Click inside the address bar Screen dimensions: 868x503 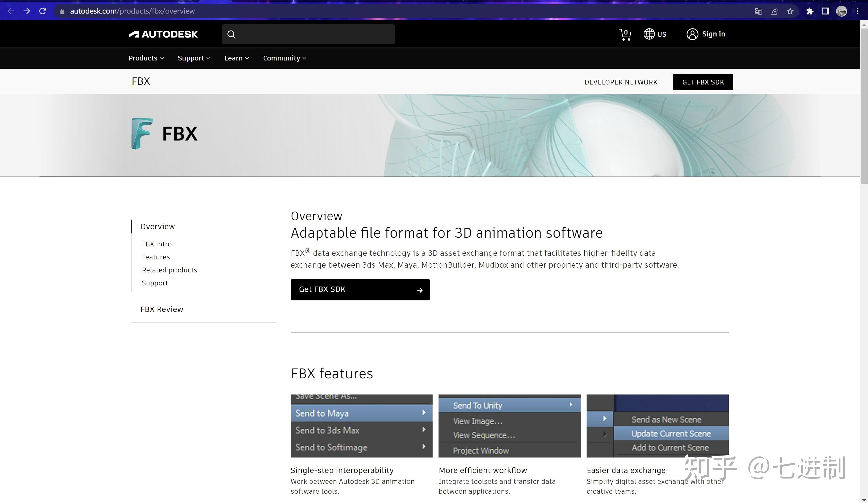[x=132, y=11]
